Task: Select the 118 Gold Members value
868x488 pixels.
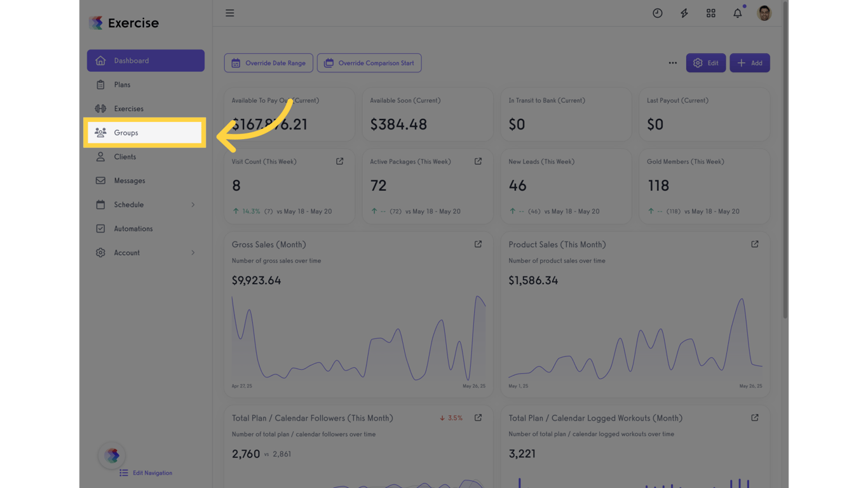Action: click(658, 186)
